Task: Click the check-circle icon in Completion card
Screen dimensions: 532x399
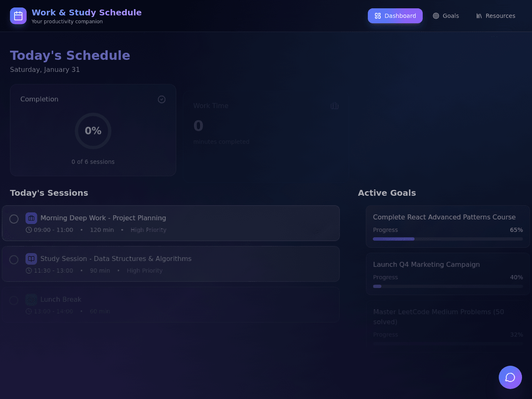Action: point(162,99)
